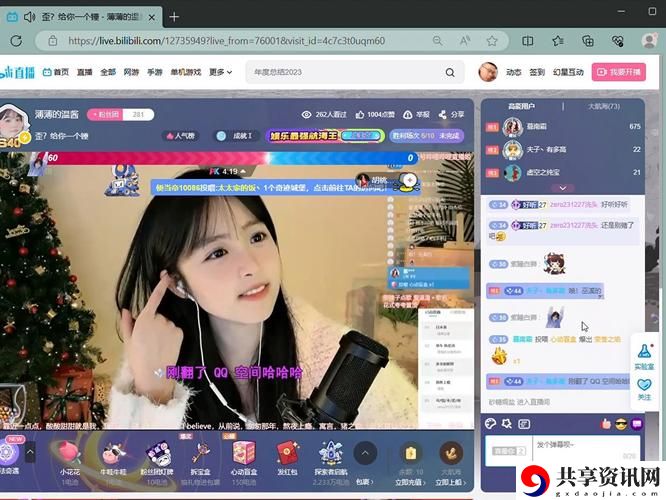The image size is (666, 500).
Task: Open browser essentials heart icon
Action: point(618,41)
